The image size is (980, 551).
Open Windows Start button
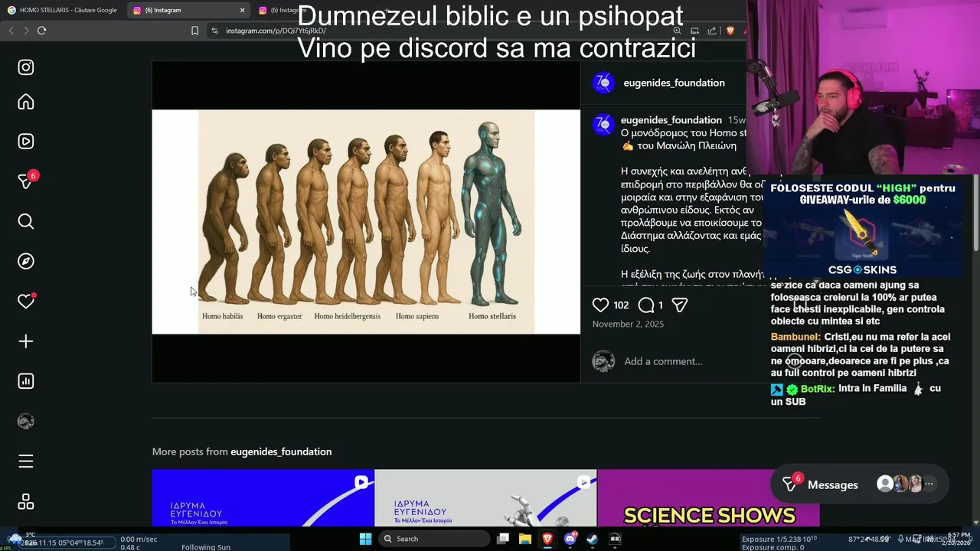point(365,539)
